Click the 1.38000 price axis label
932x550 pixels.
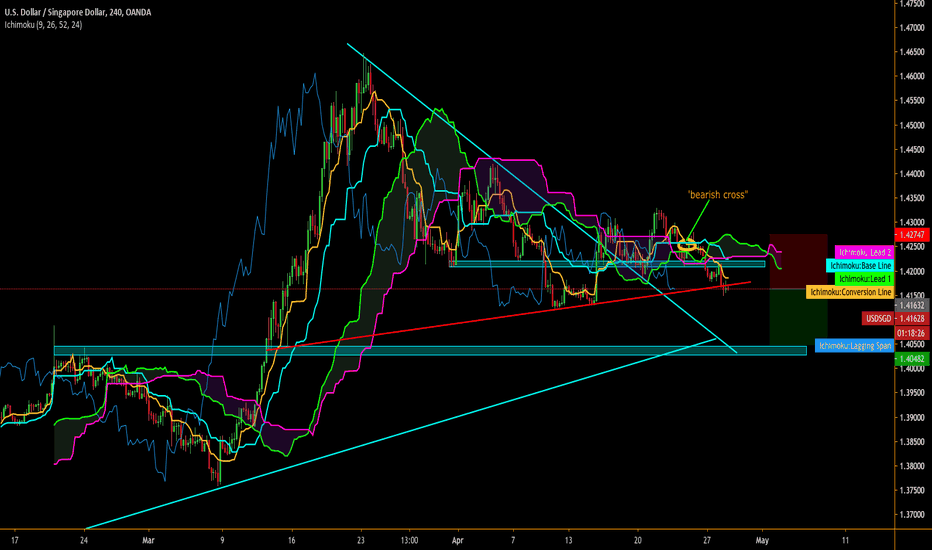[912, 466]
